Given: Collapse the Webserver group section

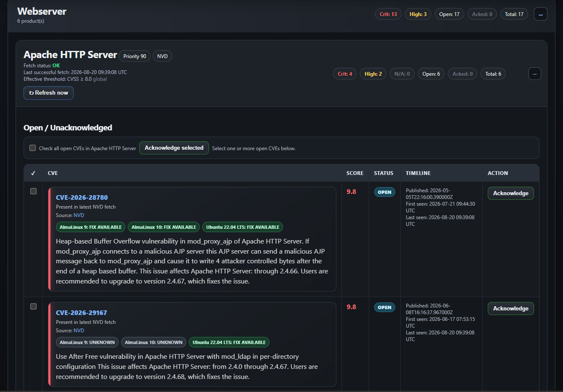Looking at the screenshot, I should (540, 14).
